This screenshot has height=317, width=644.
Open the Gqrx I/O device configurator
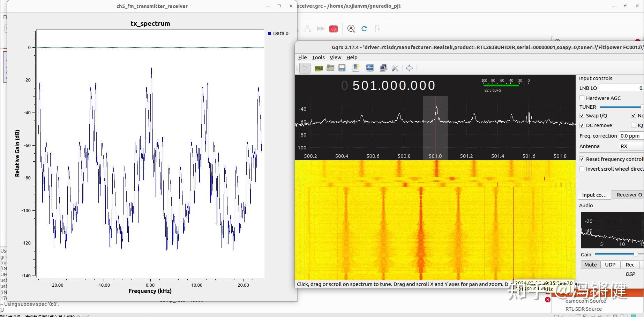tap(318, 68)
